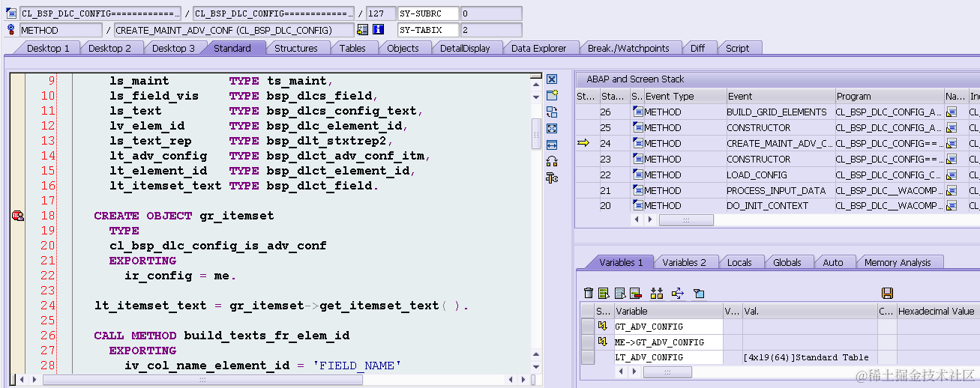Click the source editor horizontal scrollbar thumb

point(202,380)
